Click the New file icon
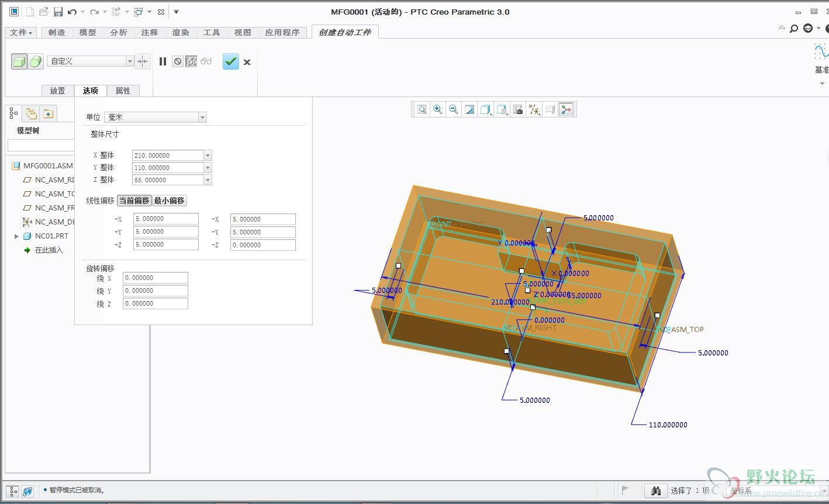Screen dimensions: 829x504 tap(29, 12)
